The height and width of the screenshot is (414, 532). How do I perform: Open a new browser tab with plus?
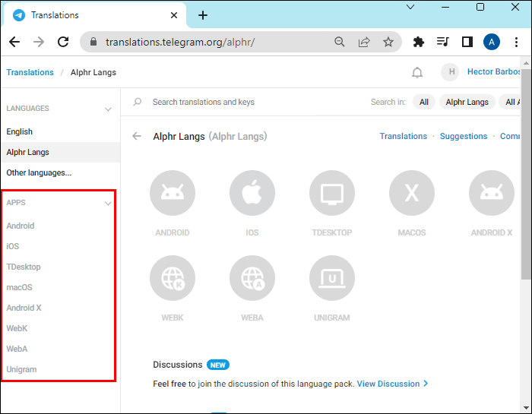203,15
